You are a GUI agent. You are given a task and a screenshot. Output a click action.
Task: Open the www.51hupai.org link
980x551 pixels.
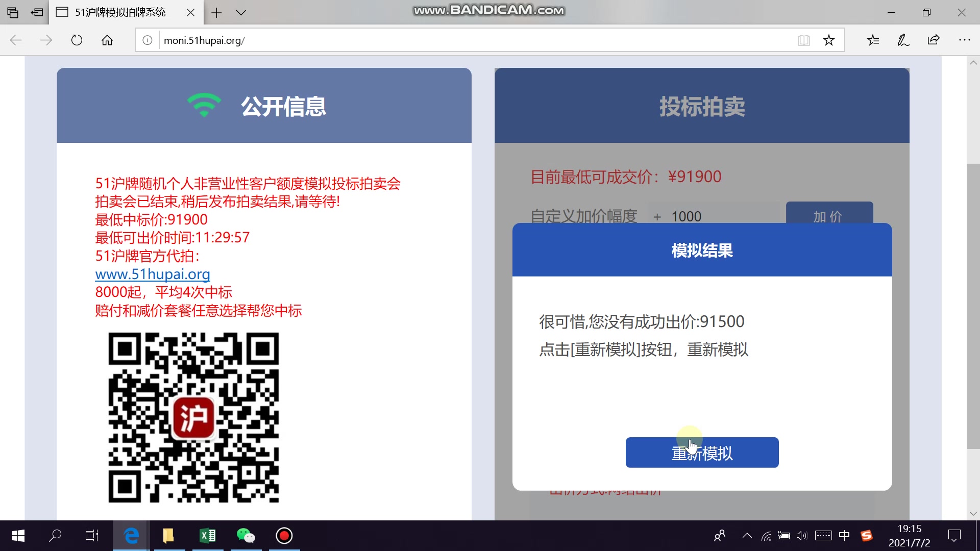[153, 274]
